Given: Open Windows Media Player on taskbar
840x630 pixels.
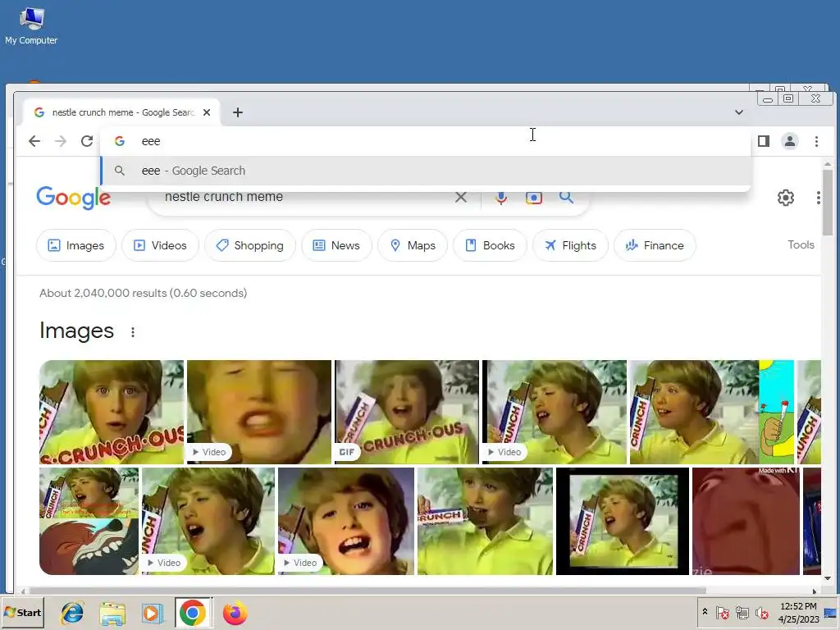Looking at the screenshot, I should click(x=153, y=614).
